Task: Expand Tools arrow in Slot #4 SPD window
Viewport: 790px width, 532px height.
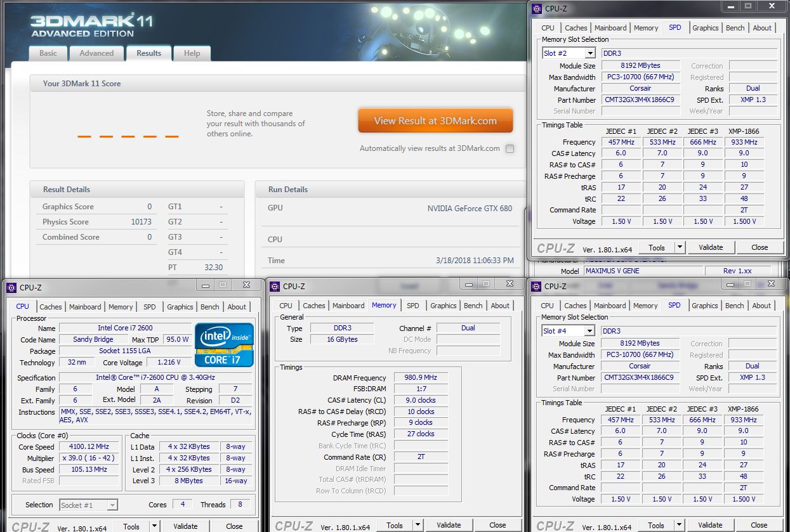Action: tap(679, 525)
